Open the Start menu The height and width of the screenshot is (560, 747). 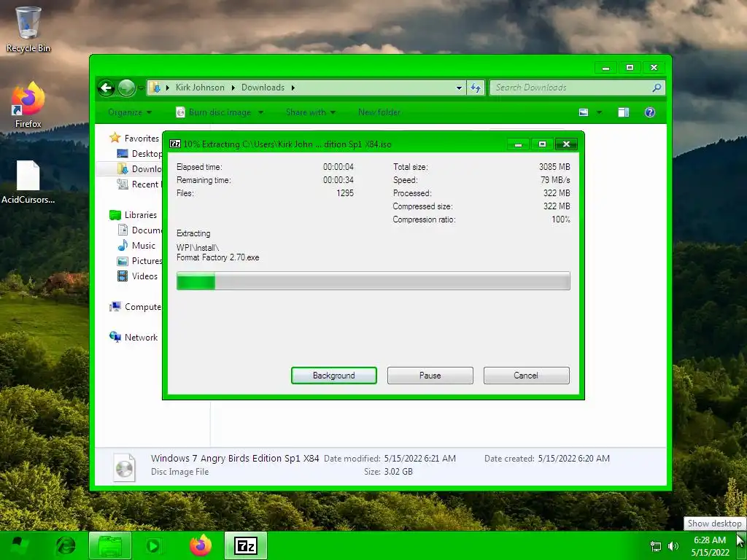tap(19, 545)
